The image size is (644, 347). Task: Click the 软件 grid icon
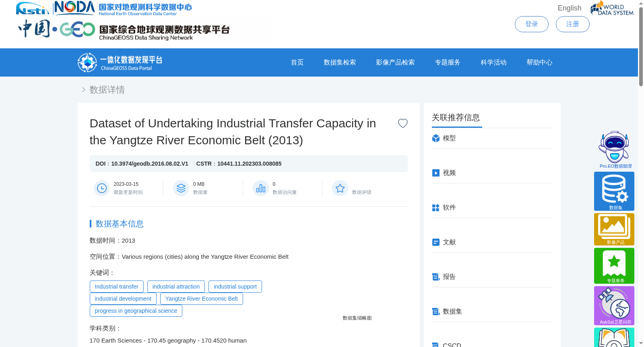click(436, 208)
